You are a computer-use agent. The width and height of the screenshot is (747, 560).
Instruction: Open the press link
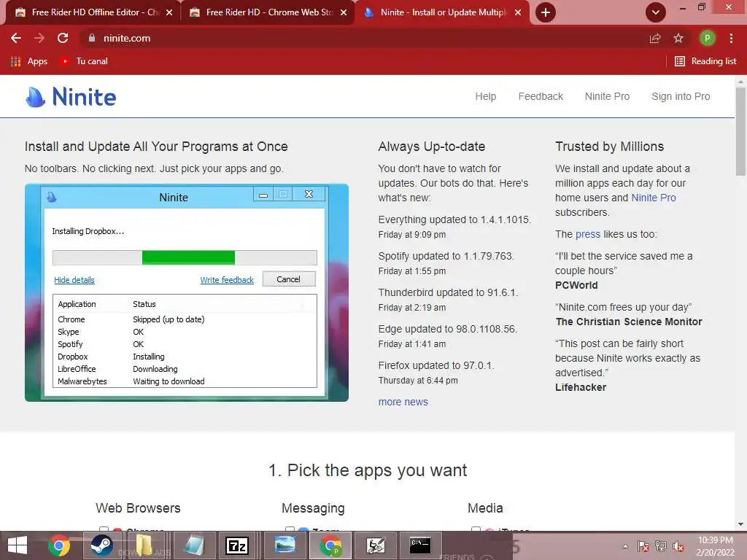coord(588,234)
